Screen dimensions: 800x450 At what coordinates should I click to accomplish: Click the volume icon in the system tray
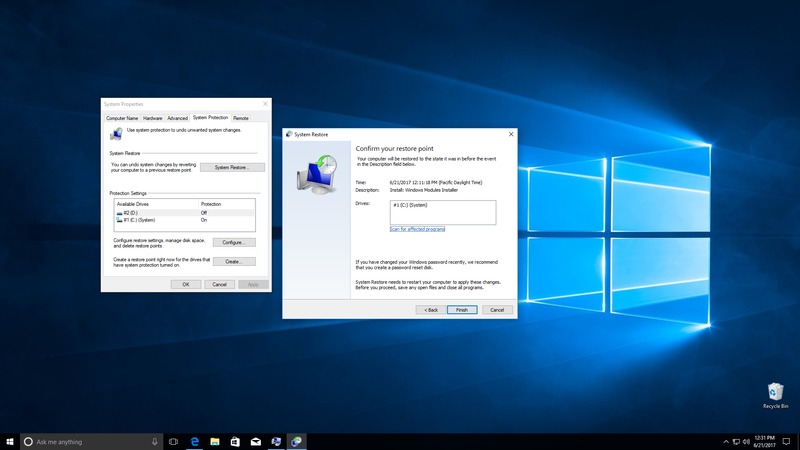[747, 441]
